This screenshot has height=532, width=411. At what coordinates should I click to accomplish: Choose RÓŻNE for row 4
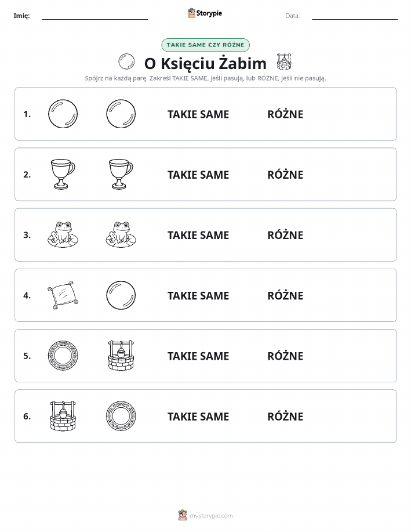click(285, 295)
